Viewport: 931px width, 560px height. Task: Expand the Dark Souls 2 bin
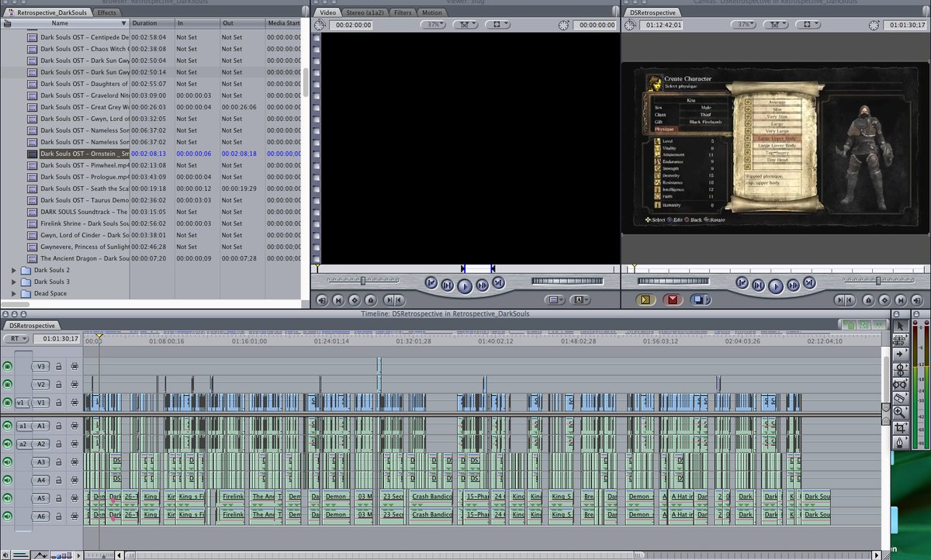[x=14, y=270]
